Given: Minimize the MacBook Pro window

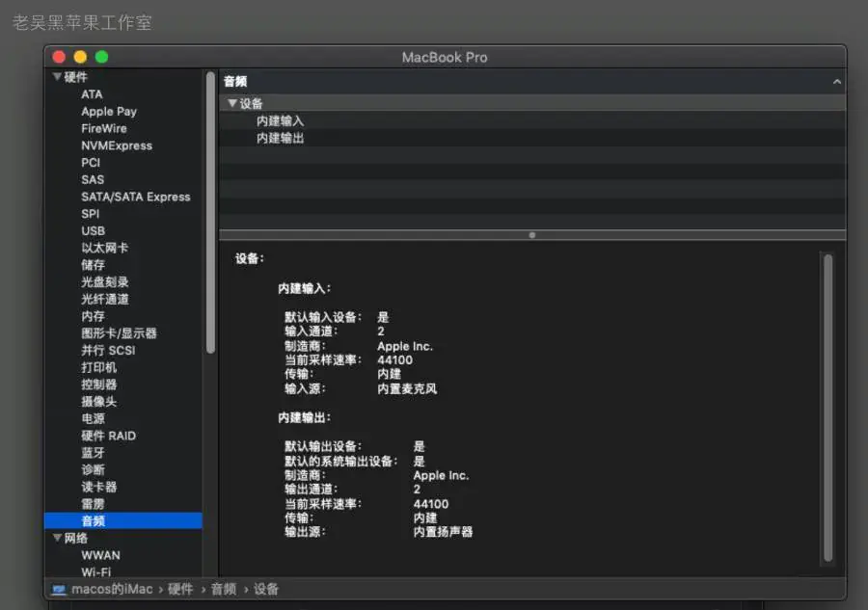Looking at the screenshot, I should pos(80,57).
